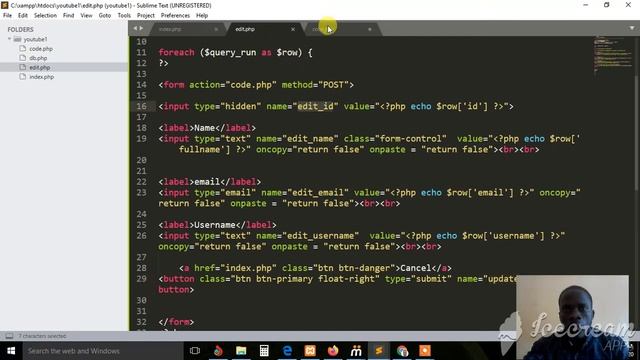Click the youtube1 folder name

tap(35, 39)
